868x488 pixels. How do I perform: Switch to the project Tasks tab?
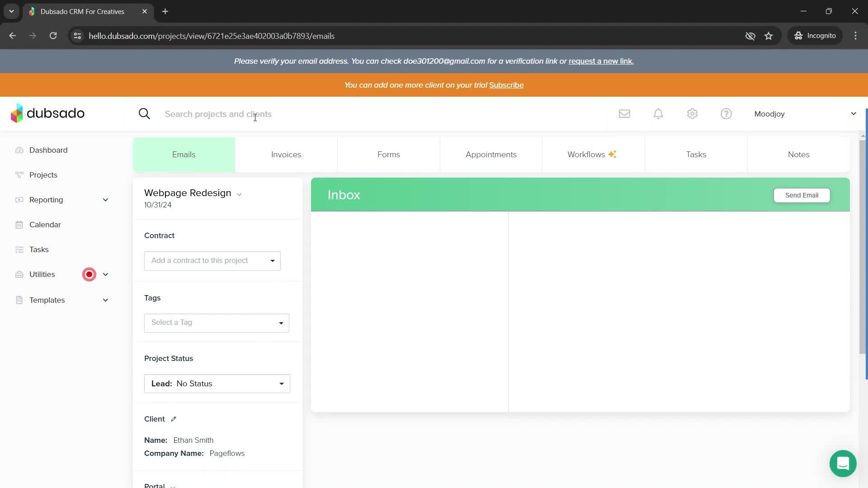tap(696, 155)
